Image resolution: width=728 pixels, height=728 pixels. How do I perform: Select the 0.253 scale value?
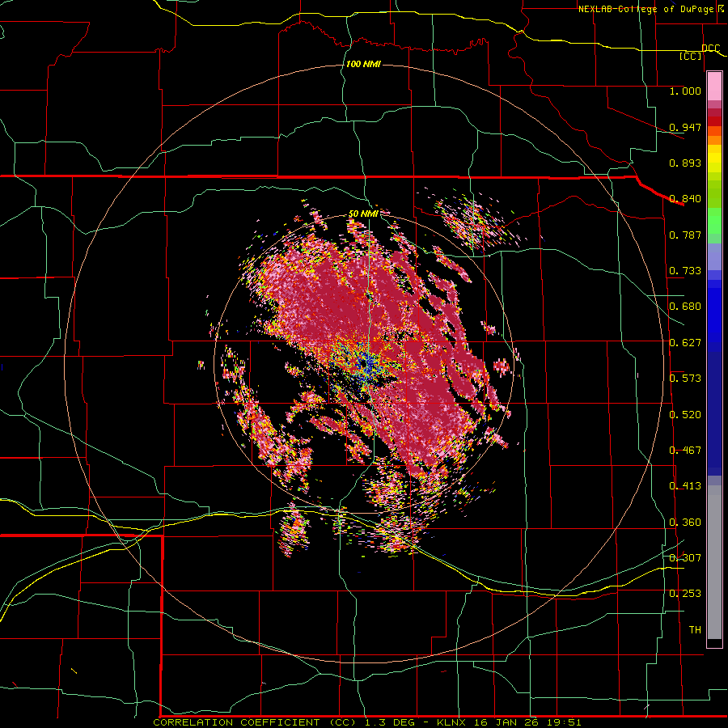pos(685,594)
